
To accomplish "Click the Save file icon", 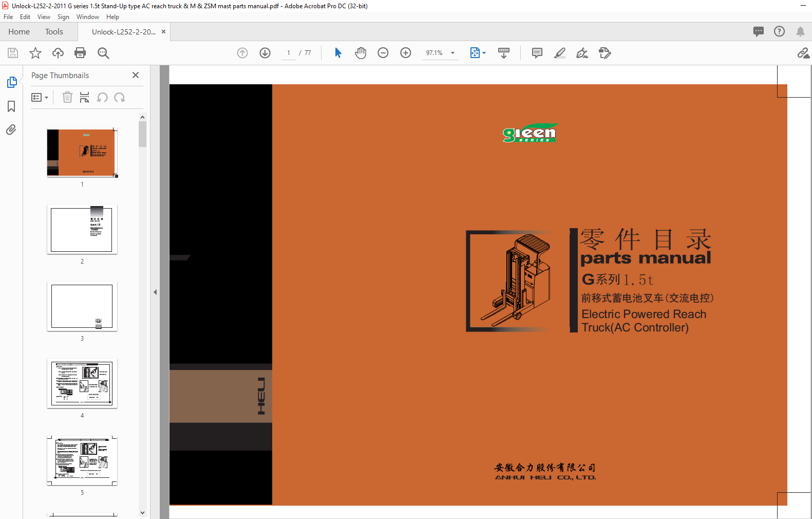I will [x=13, y=53].
